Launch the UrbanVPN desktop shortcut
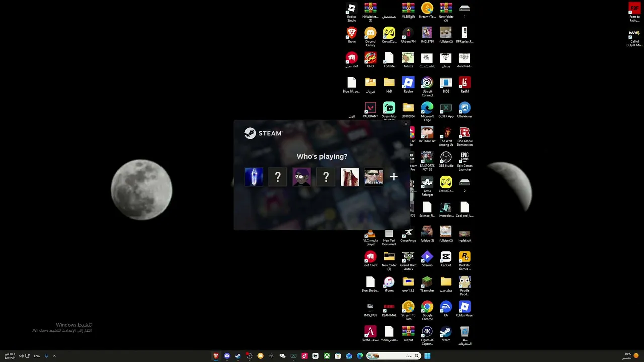 pyautogui.click(x=408, y=35)
